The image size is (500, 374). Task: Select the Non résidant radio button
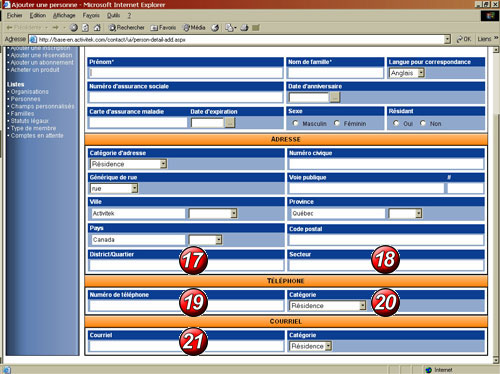click(423, 123)
